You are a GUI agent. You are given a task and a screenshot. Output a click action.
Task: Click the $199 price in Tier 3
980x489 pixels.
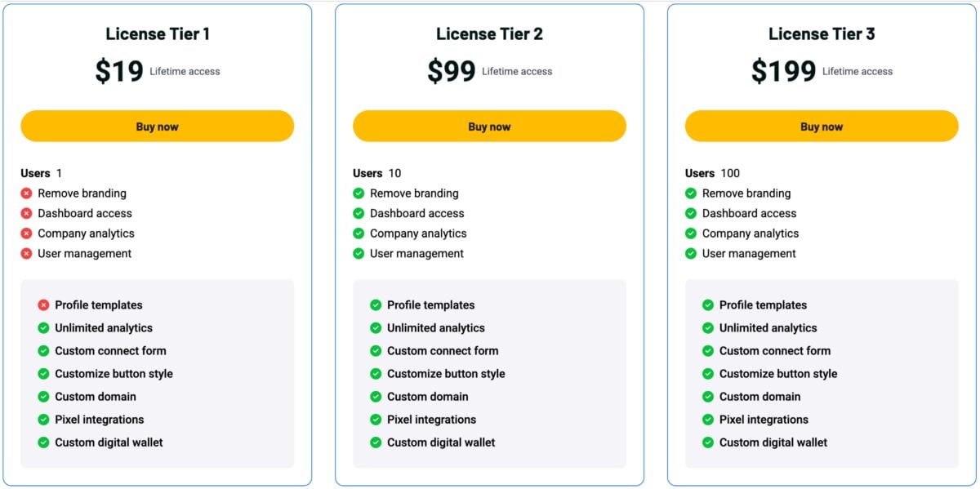pos(783,71)
